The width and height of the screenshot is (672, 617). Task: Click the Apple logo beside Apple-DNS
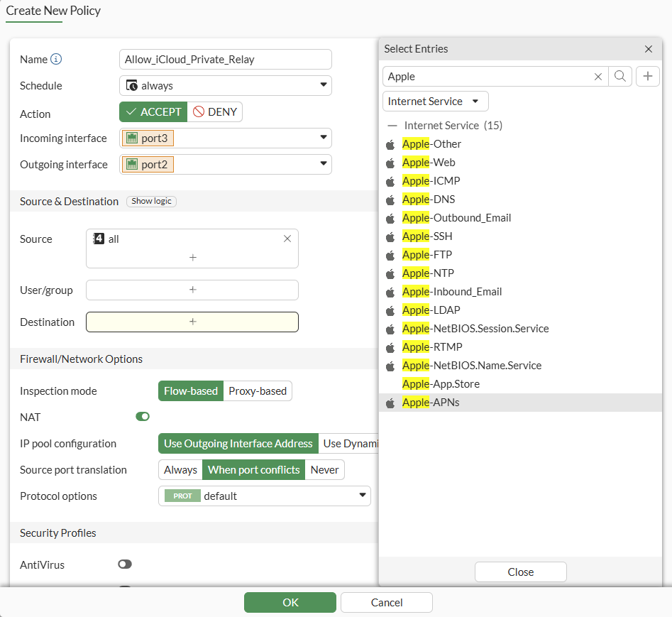(390, 200)
